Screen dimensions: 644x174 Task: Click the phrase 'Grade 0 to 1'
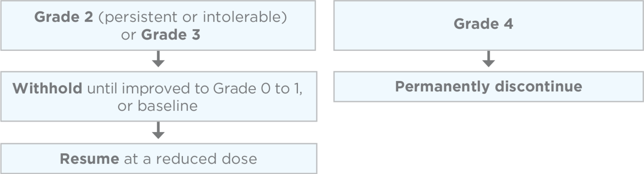(257, 88)
